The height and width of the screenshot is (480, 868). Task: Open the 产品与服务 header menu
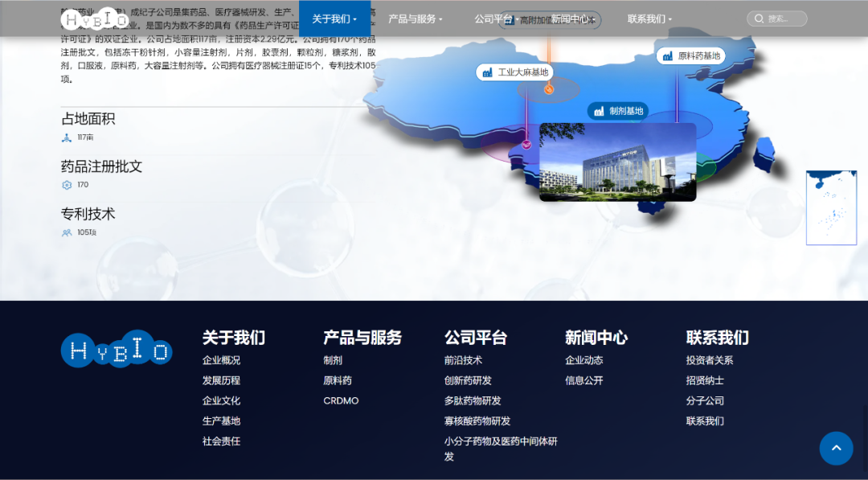(x=416, y=18)
